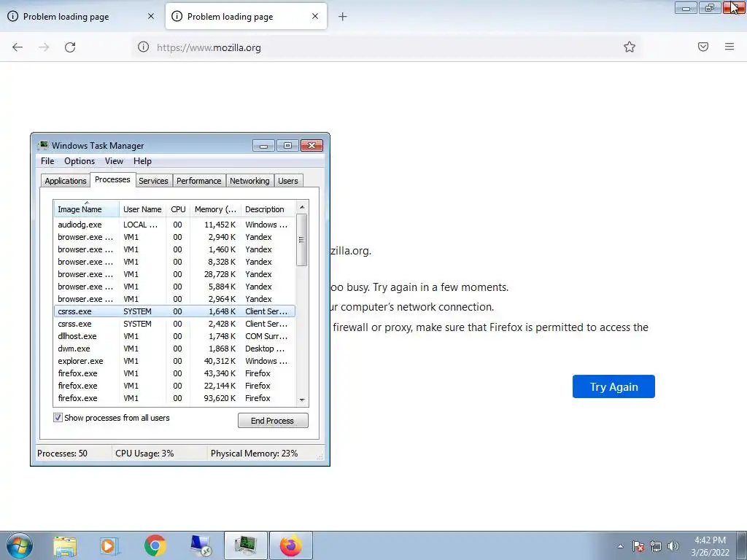Select the dwm.exe process
This screenshot has width=747, height=560.
(x=174, y=348)
